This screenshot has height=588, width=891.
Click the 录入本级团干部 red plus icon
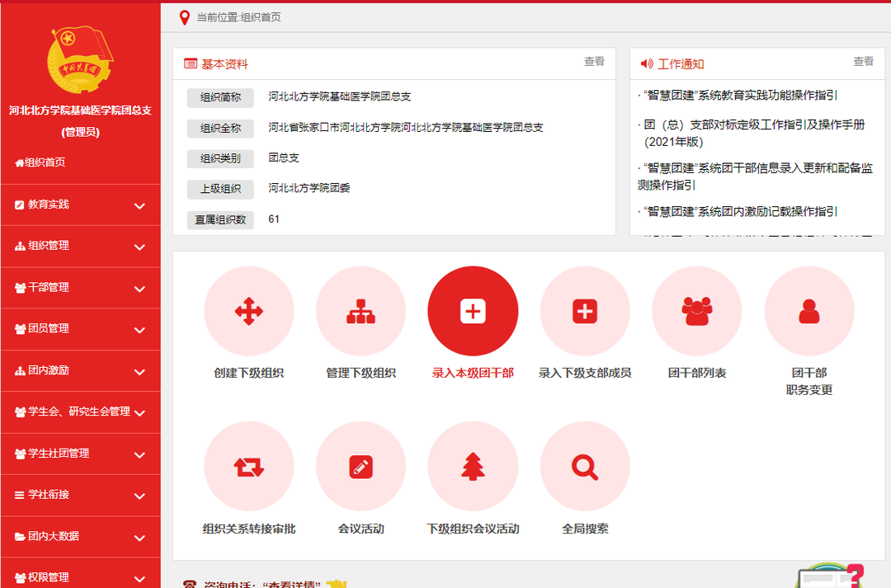click(473, 312)
